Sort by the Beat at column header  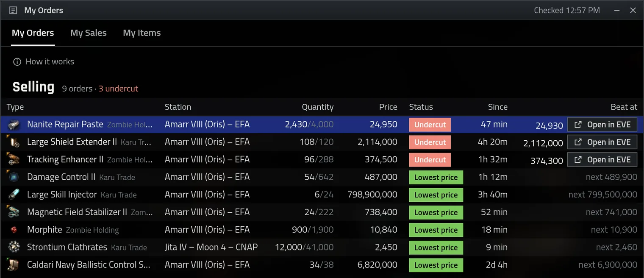(624, 107)
